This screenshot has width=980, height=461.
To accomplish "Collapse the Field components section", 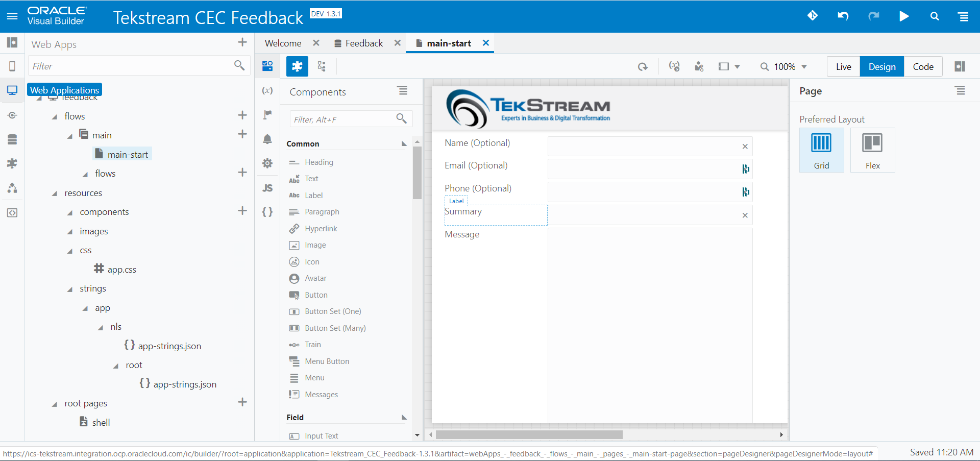I will point(404,418).
